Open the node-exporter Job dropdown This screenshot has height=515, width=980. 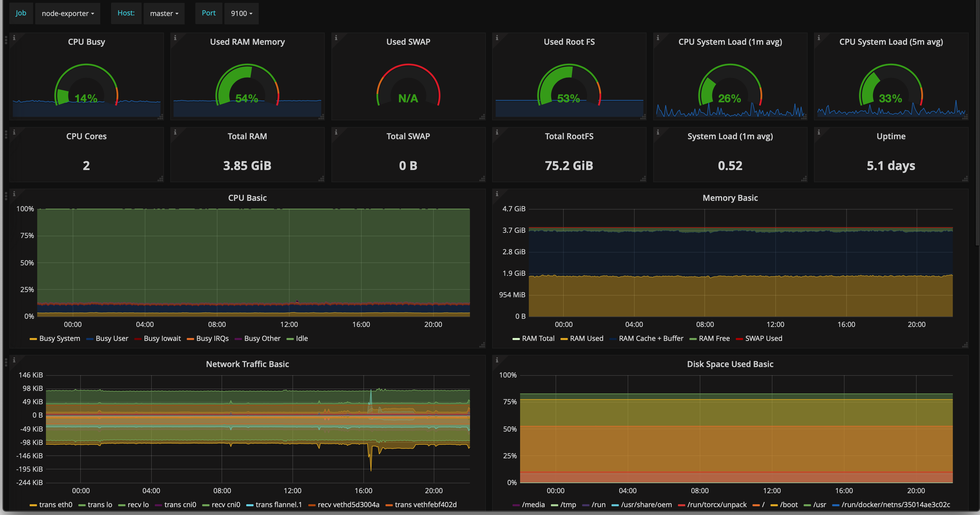point(68,14)
